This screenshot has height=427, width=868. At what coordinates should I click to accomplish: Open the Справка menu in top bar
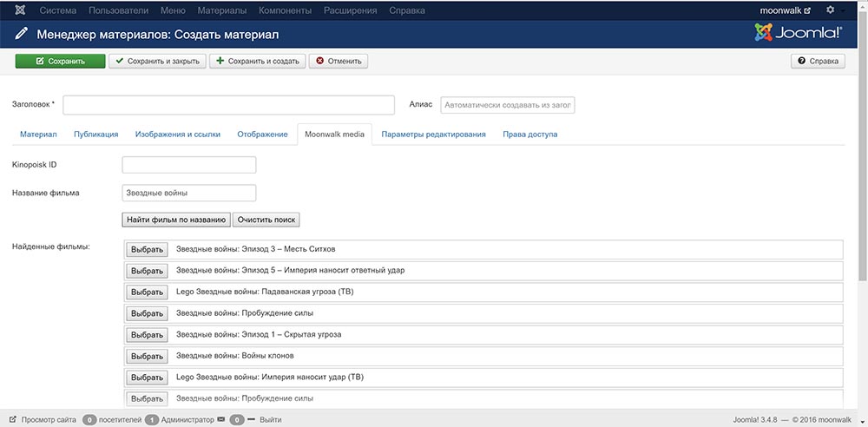407,10
